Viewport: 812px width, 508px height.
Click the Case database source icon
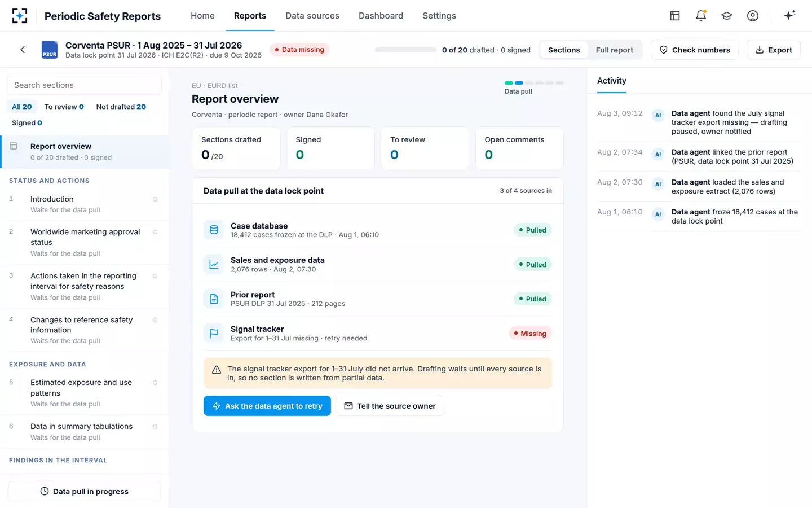tap(214, 230)
